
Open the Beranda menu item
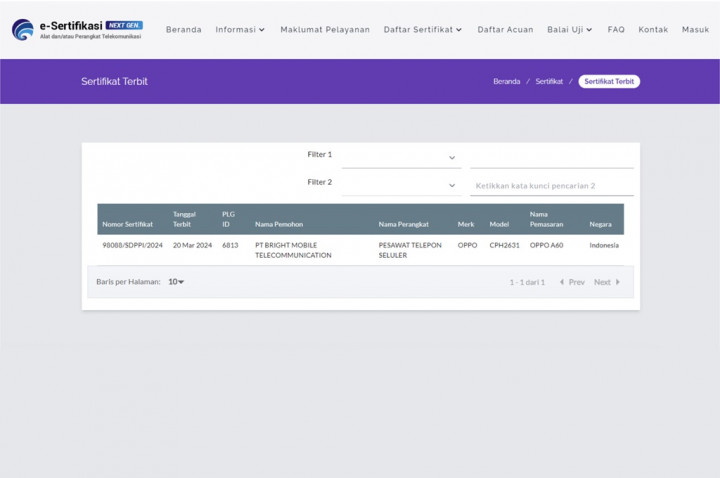coord(183,30)
